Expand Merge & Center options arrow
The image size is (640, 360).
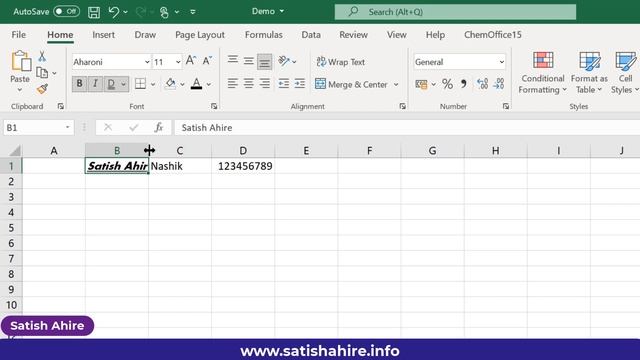(x=396, y=84)
